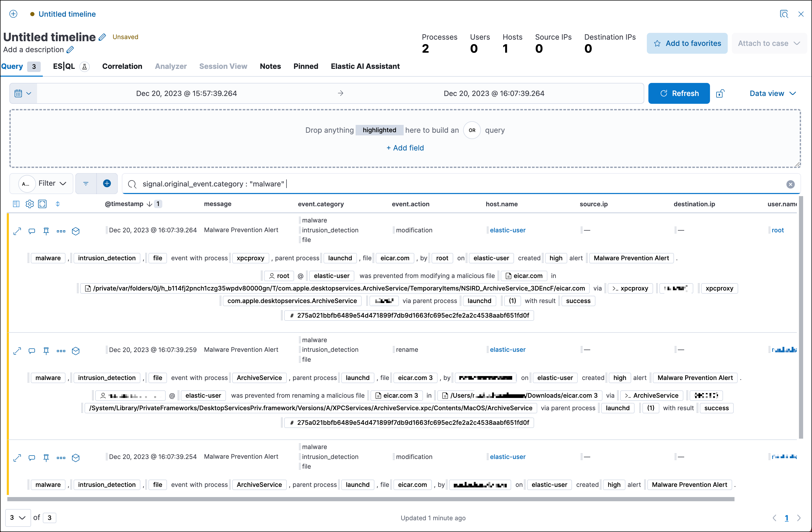
Task: Open the Notes tab
Action: (270, 66)
